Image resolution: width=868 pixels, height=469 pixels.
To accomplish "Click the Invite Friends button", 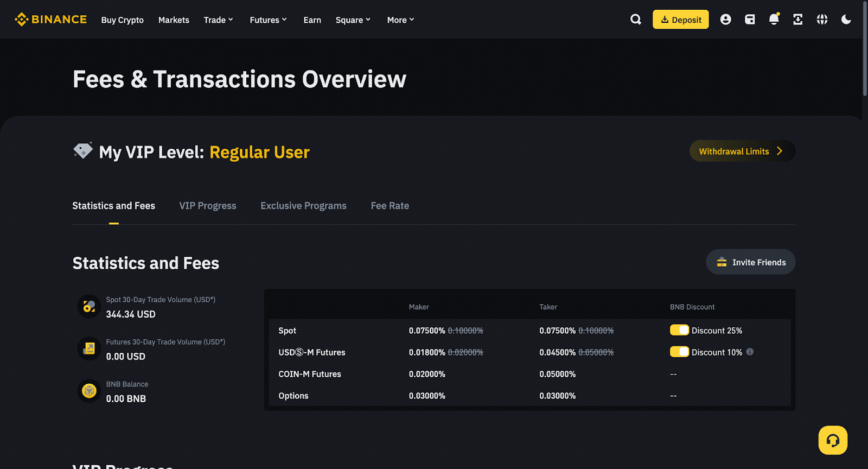I will [x=751, y=262].
